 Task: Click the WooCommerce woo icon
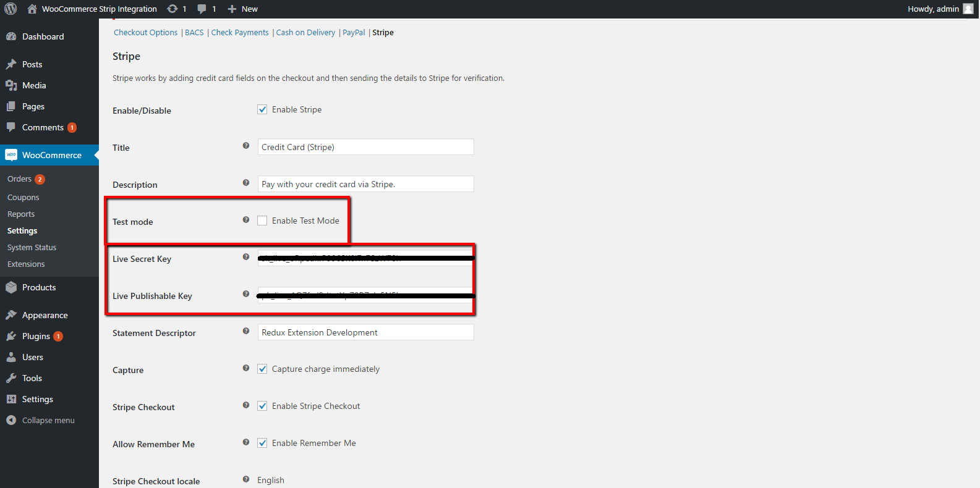click(x=11, y=155)
